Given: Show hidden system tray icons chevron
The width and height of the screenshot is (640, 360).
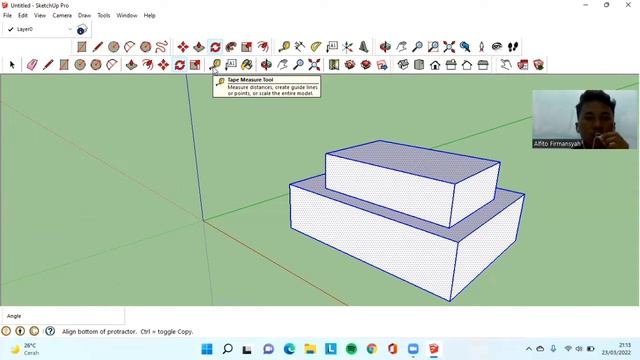Looking at the screenshot, I should point(529,349).
